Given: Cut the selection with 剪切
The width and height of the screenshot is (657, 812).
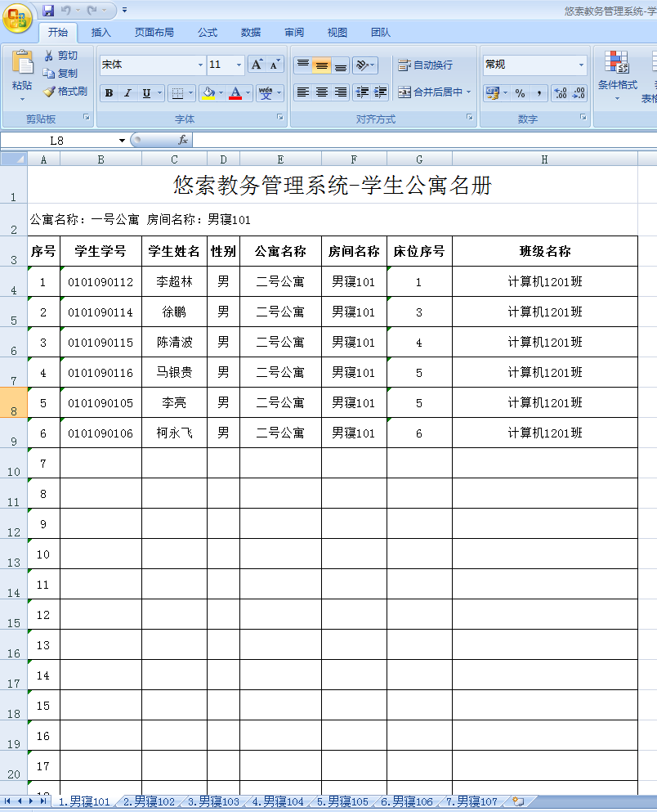Looking at the screenshot, I should coord(61,56).
